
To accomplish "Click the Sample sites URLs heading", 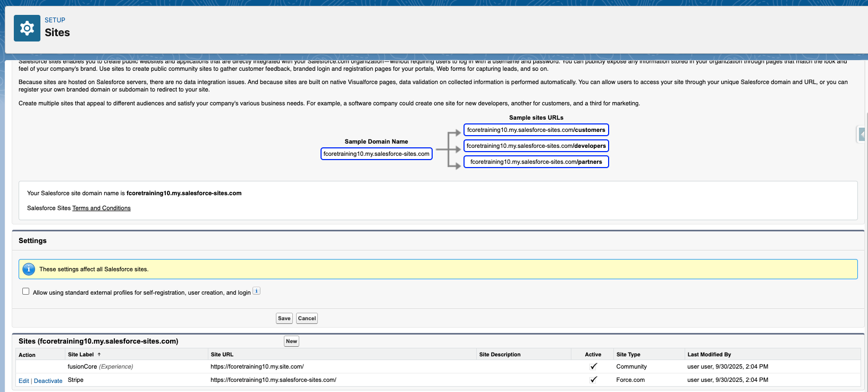I will coord(536,118).
